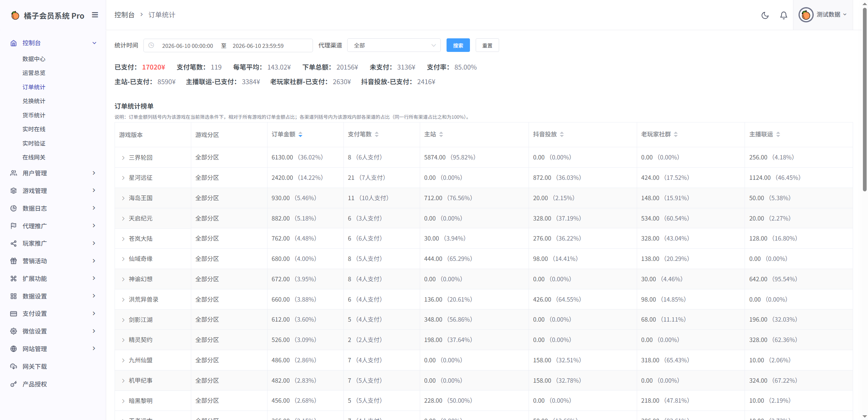
Task: Click the 玩家推广 share icon
Action: [14, 244]
